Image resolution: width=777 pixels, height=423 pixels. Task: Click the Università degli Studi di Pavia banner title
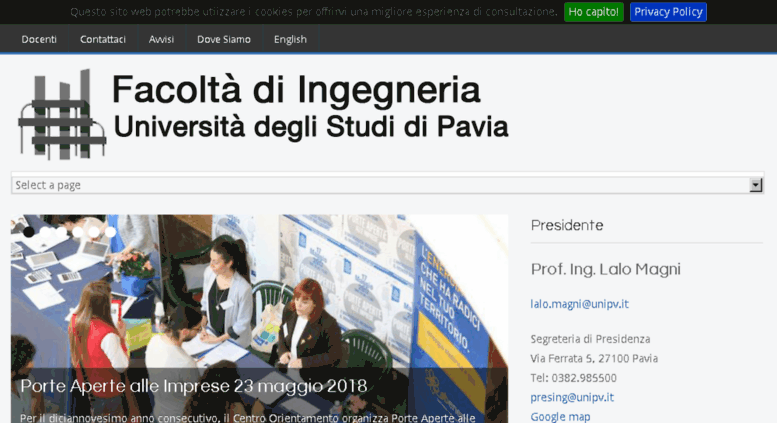coord(310,127)
